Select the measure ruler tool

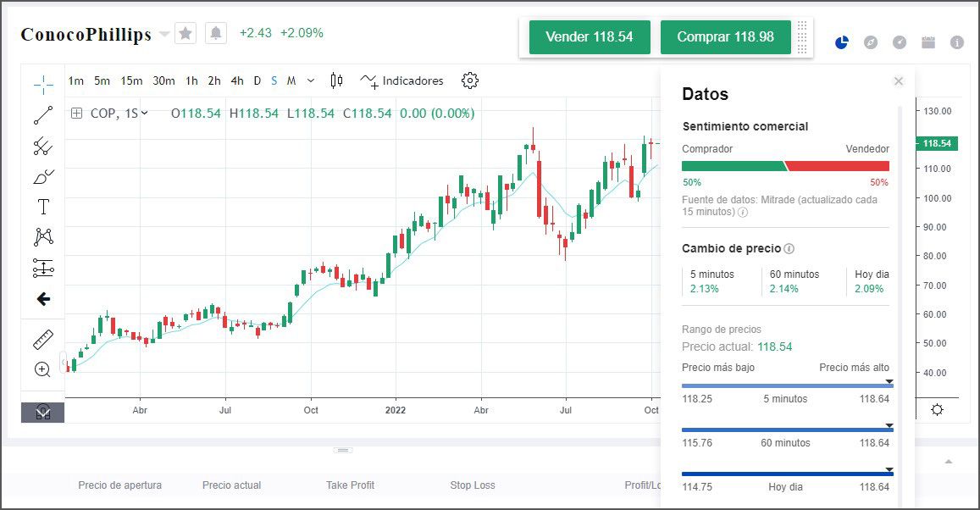tap(42, 337)
